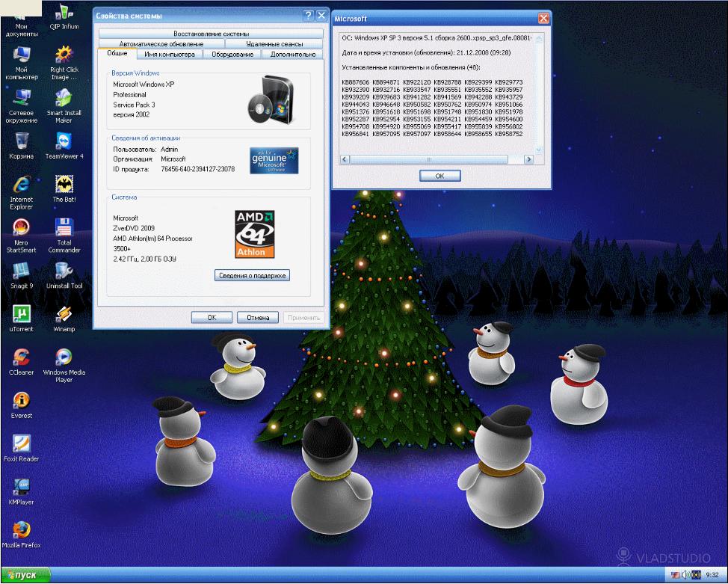The width and height of the screenshot is (728, 584).
Task: Select the Сетевое окружение desktop icon
Action: click(22, 106)
